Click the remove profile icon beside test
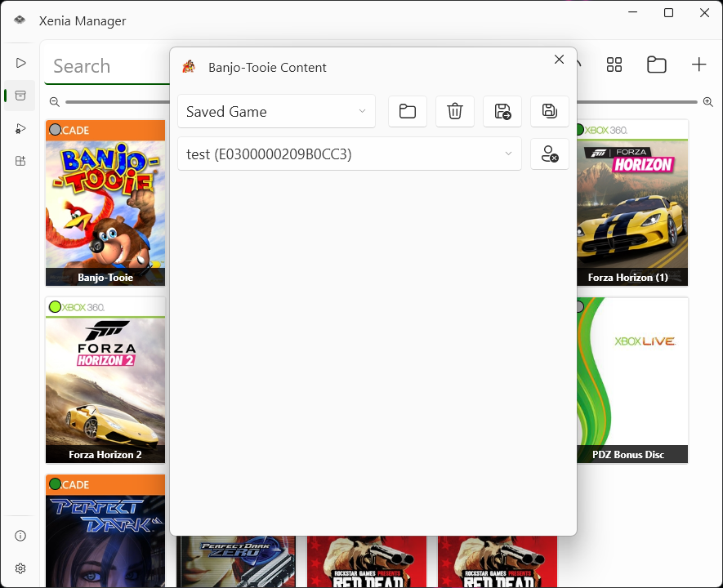Image resolution: width=723 pixels, height=588 pixels. tap(550, 154)
